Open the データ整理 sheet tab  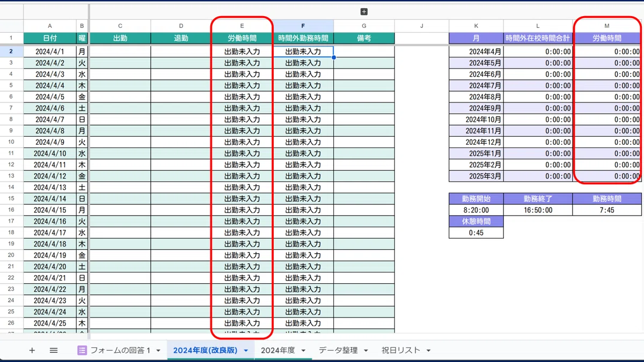click(x=338, y=350)
